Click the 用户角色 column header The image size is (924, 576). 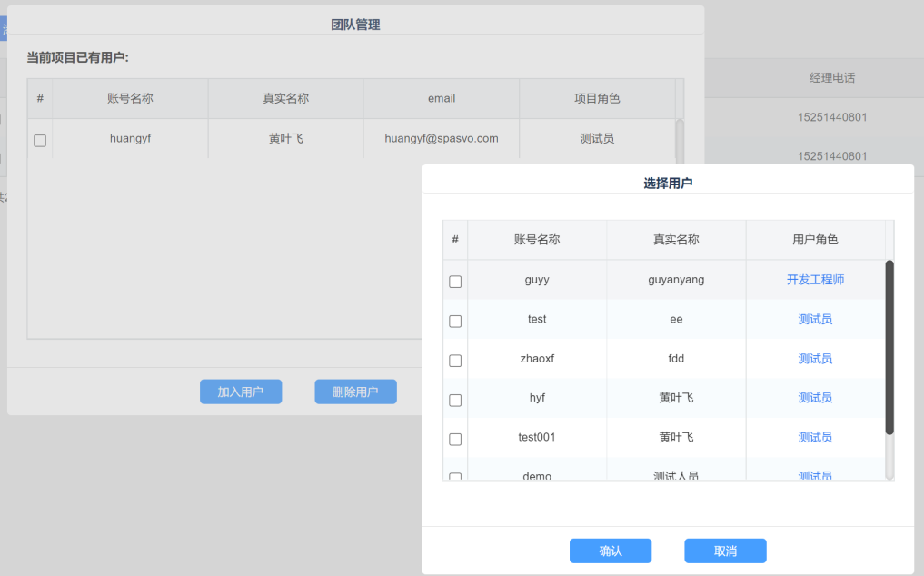[815, 240]
